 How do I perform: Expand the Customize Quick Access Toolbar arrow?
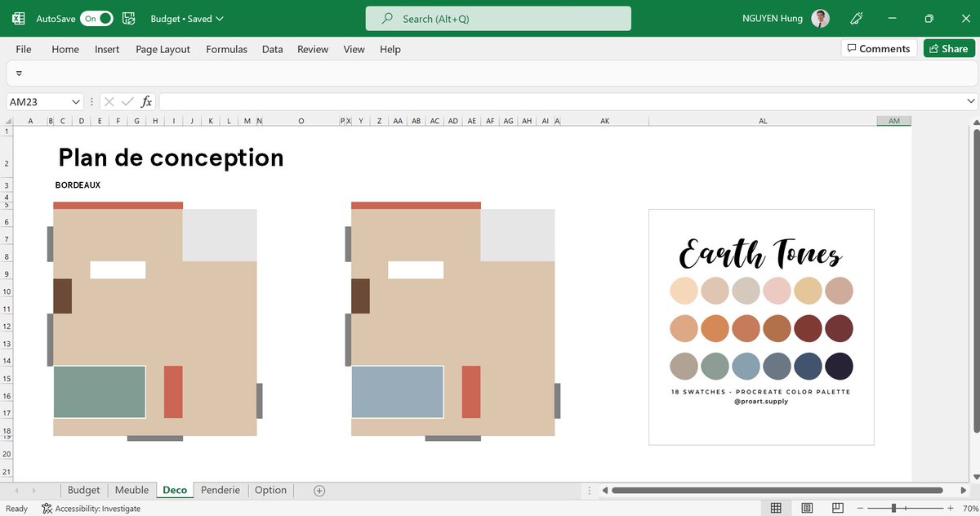tap(19, 73)
